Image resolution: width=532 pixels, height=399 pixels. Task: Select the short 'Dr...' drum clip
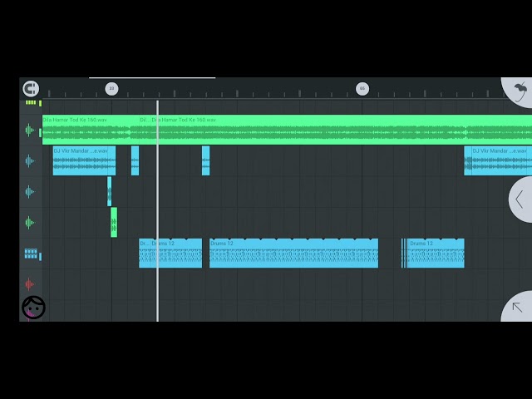pyautogui.click(x=145, y=253)
